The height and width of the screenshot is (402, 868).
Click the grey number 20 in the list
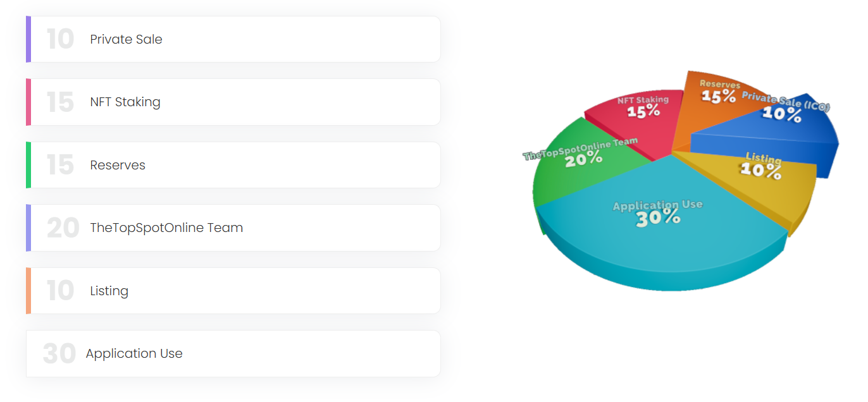(63, 228)
